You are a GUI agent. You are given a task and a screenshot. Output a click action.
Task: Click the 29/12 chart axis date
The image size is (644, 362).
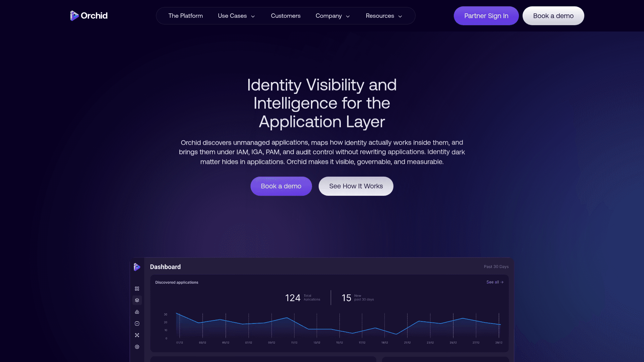point(499,343)
